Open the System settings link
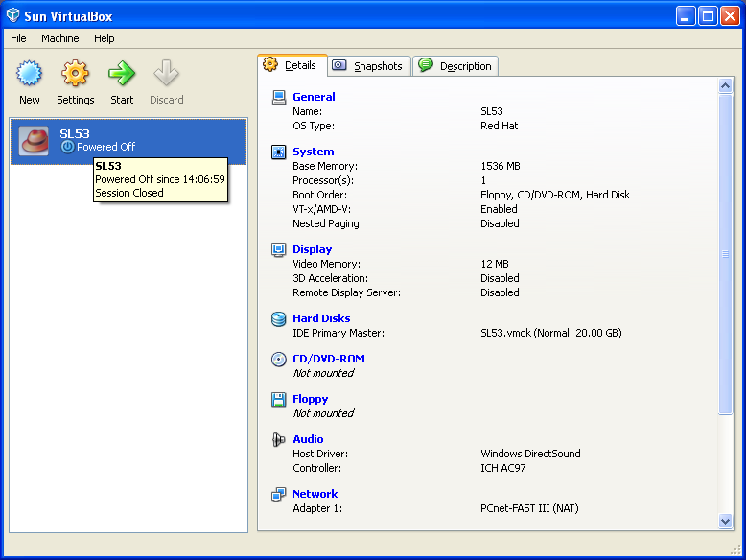 pos(313,152)
